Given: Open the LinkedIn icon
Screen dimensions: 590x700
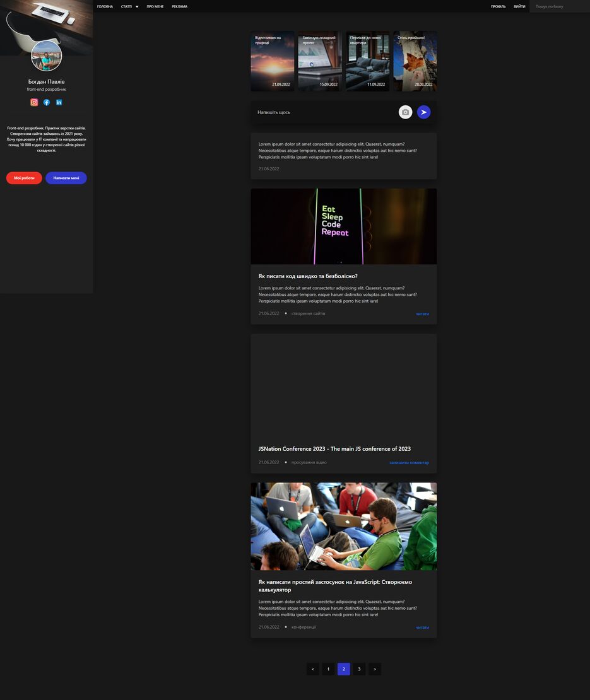Looking at the screenshot, I should click(x=59, y=102).
